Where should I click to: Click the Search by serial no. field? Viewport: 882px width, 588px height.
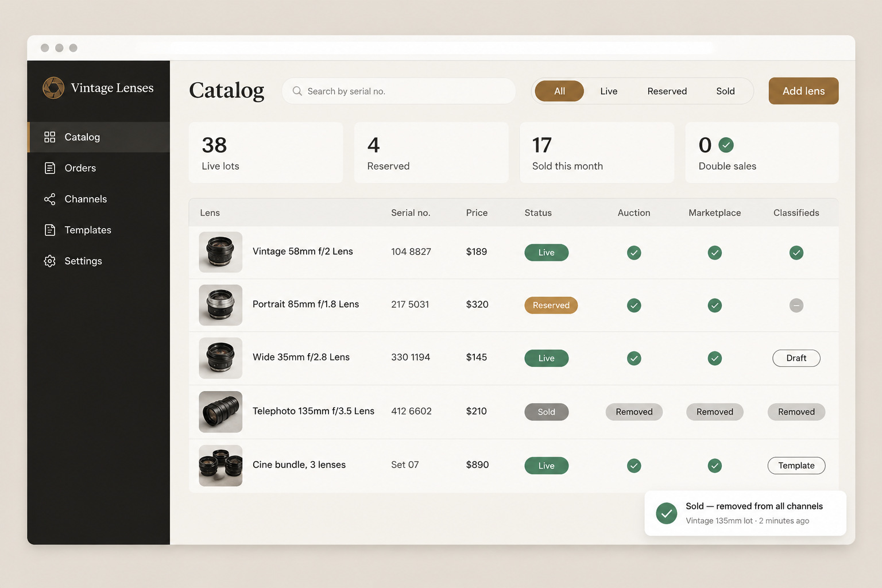[x=399, y=91]
